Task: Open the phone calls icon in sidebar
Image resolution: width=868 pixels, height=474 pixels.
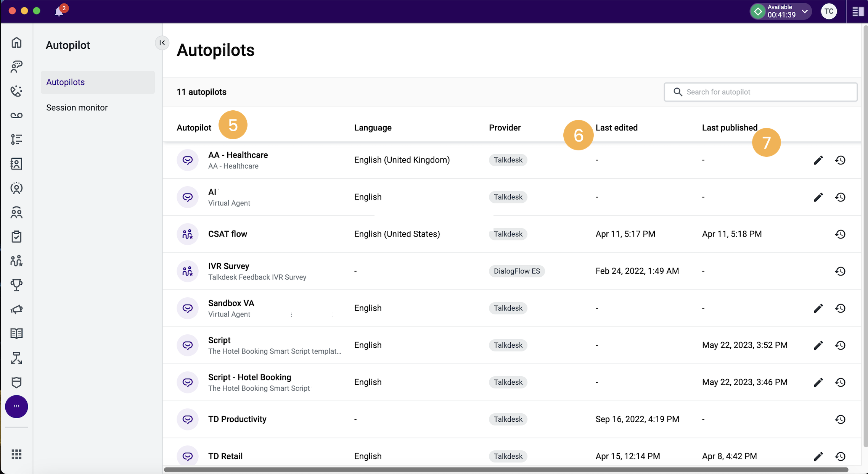Action: [16, 91]
